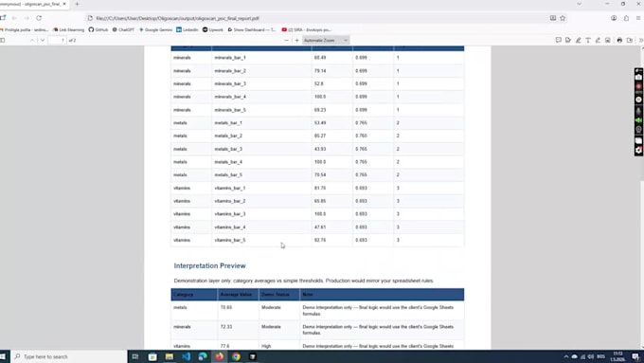Open the Firefox application menu
Image resolution: width=644 pixels, height=363 pixels.
(x=638, y=18)
